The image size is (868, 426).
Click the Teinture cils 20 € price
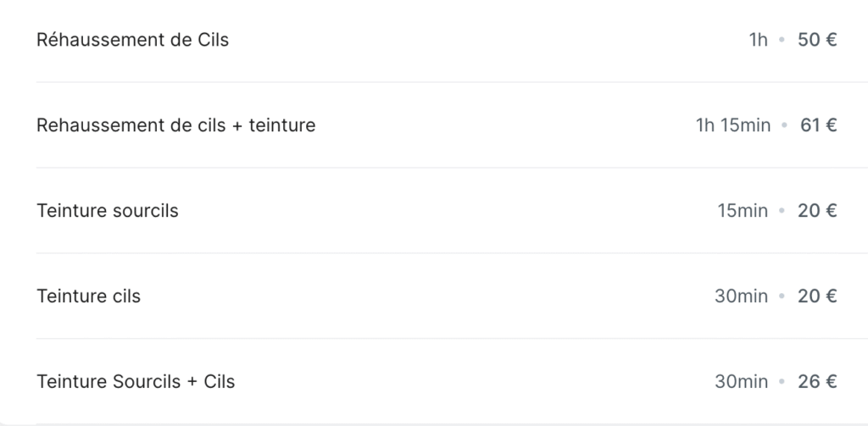point(817,296)
